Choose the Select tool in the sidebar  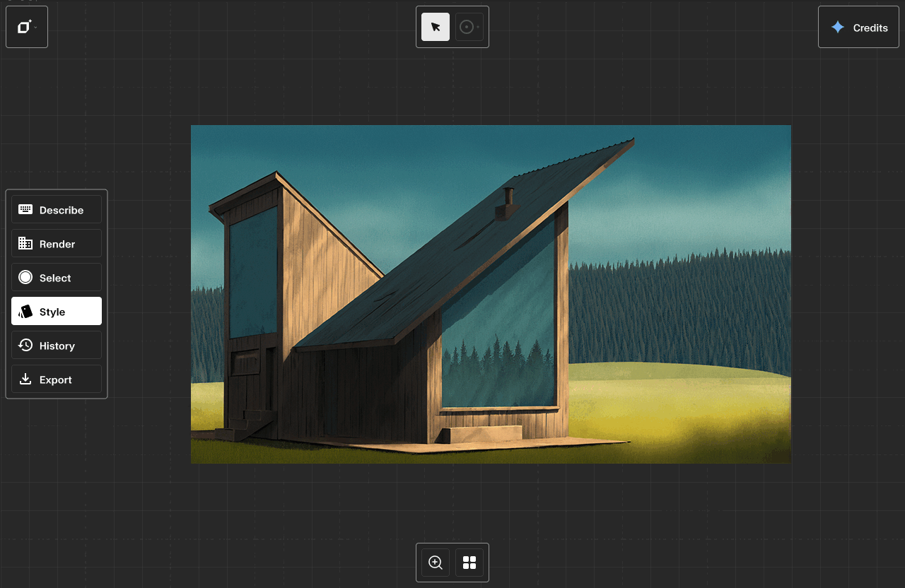(56, 278)
